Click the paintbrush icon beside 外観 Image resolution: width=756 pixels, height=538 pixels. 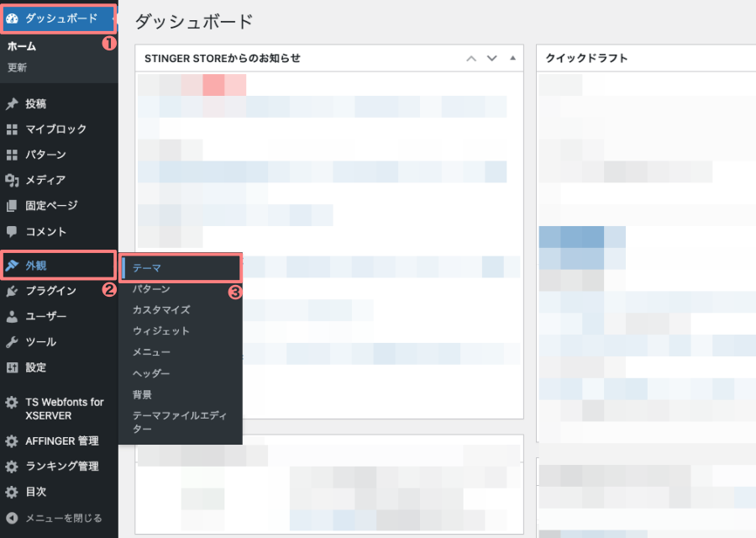[12, 266]
